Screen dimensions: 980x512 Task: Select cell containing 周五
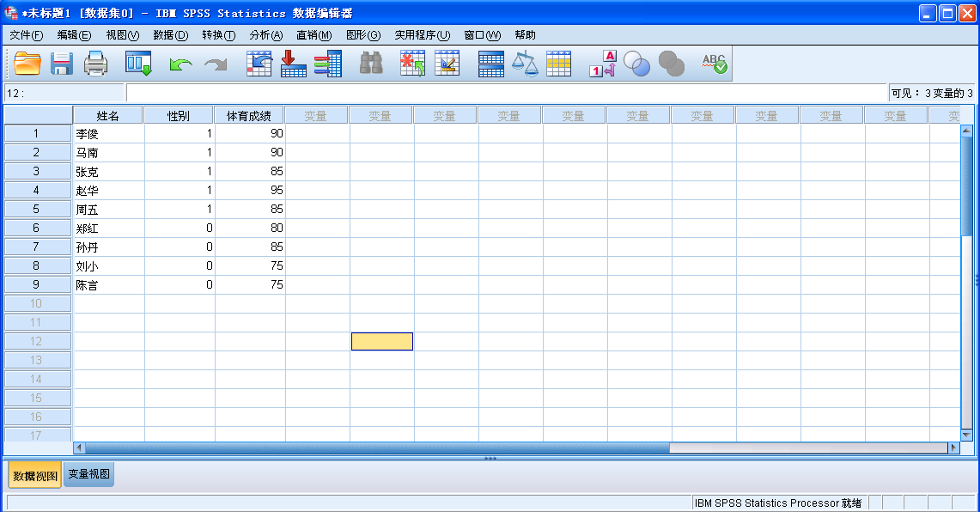109,210
